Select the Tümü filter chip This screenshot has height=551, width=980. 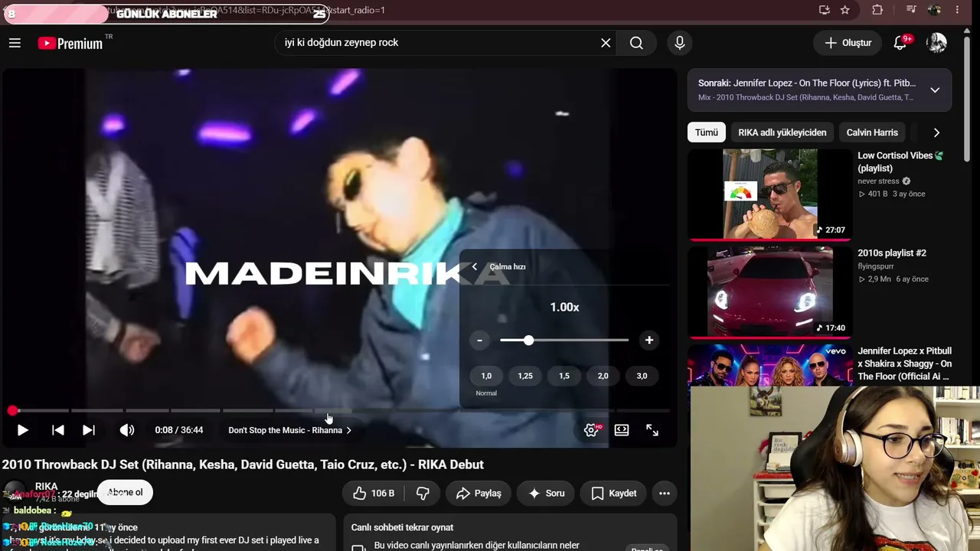[x=707, y=132]
